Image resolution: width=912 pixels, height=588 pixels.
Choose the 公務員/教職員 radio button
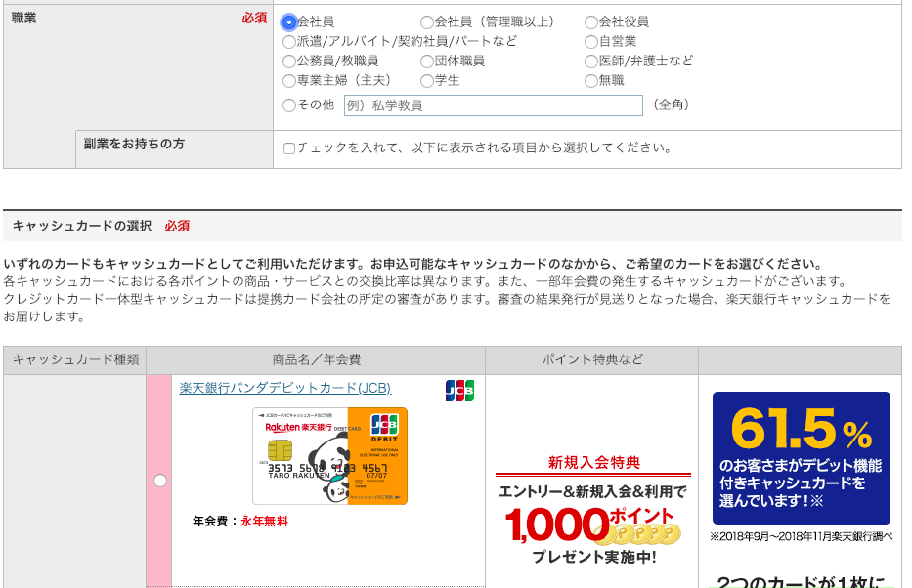[x=289, y=62]
